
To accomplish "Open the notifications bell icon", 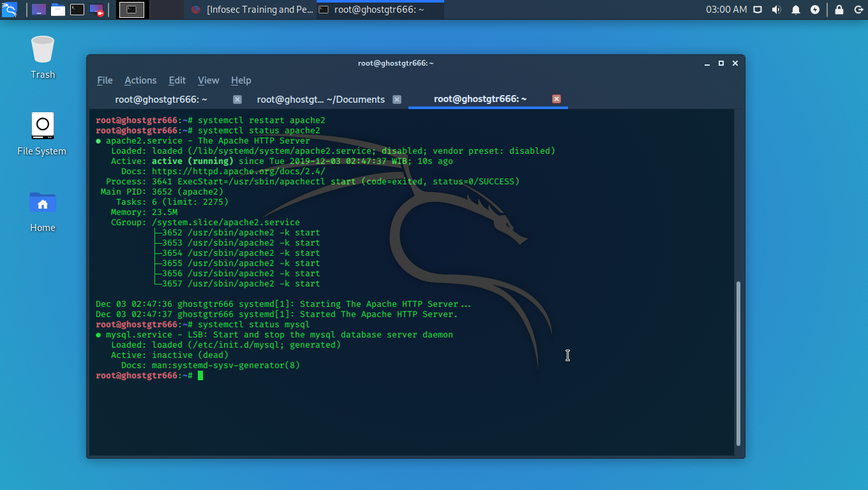I will (796, 10).
